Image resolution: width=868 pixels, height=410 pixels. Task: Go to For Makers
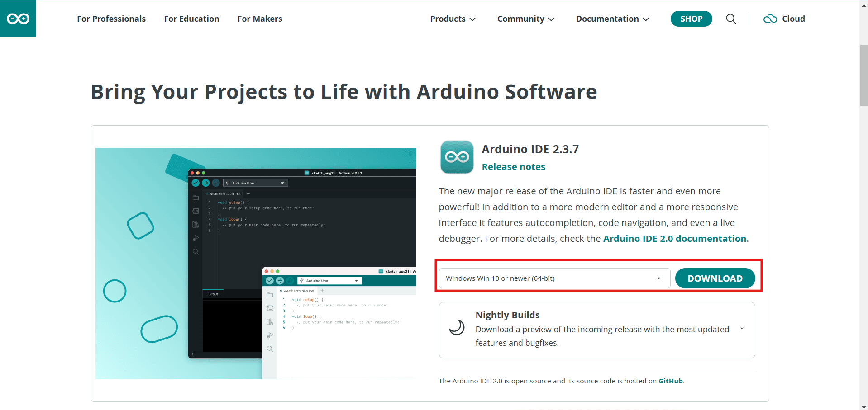point(260,19)
